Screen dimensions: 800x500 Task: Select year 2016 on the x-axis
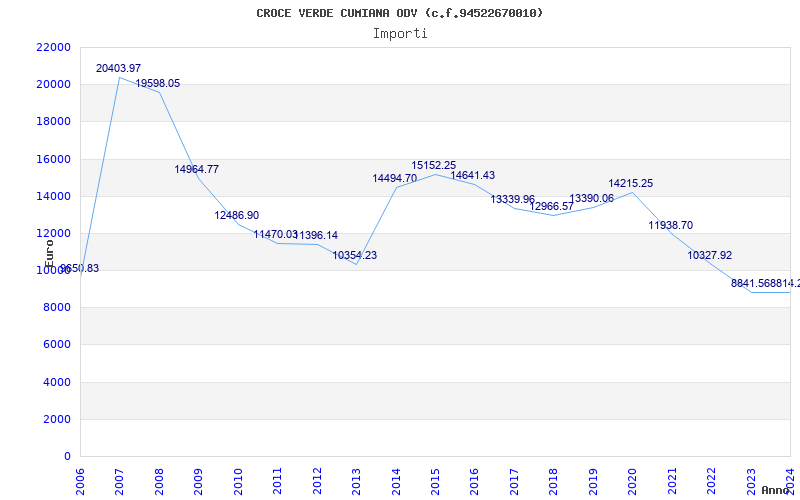(x=474, y=481)
